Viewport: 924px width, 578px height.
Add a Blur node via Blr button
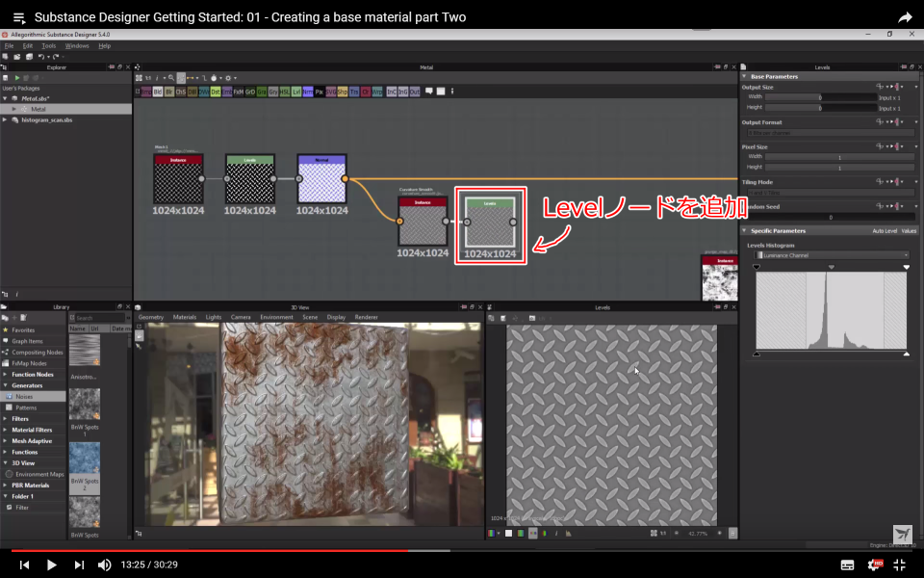coord(169,92)
